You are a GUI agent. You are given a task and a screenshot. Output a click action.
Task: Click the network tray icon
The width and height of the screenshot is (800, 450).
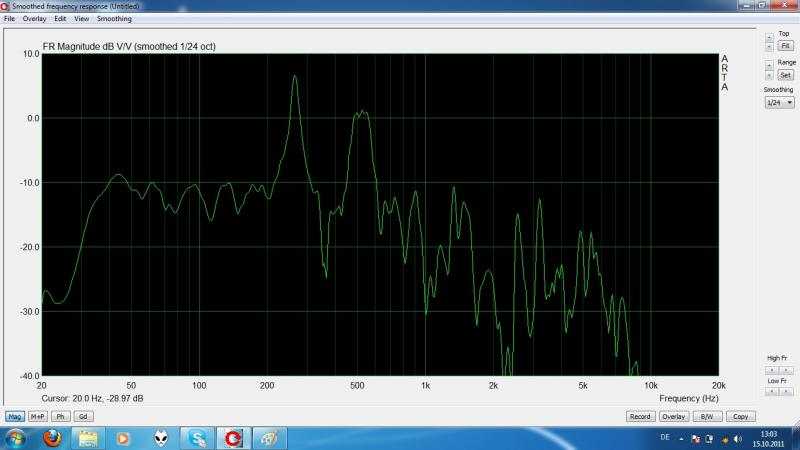(710, 438)
